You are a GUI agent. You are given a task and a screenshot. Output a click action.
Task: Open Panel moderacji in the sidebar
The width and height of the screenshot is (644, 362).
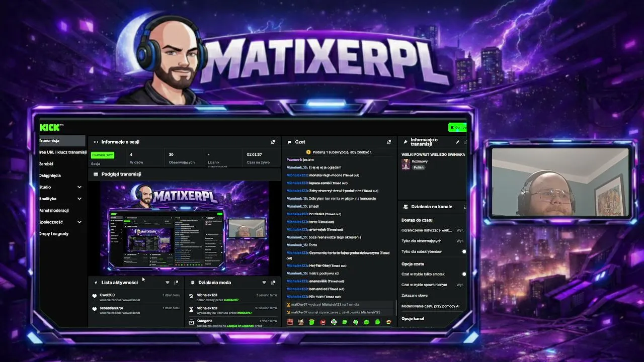pyautogui.click(x=54, y=210)
